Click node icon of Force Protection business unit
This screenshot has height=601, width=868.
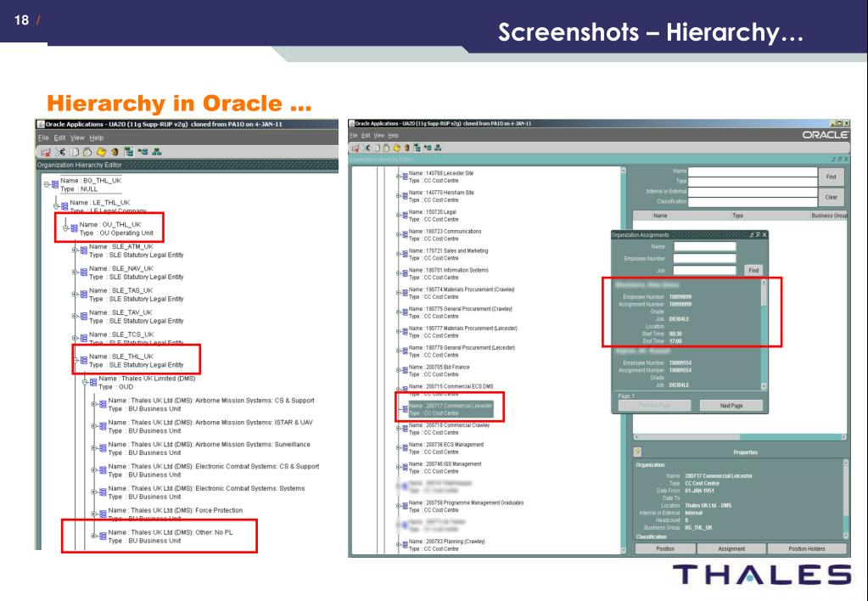pyautogui.click(x=103, y=514)
